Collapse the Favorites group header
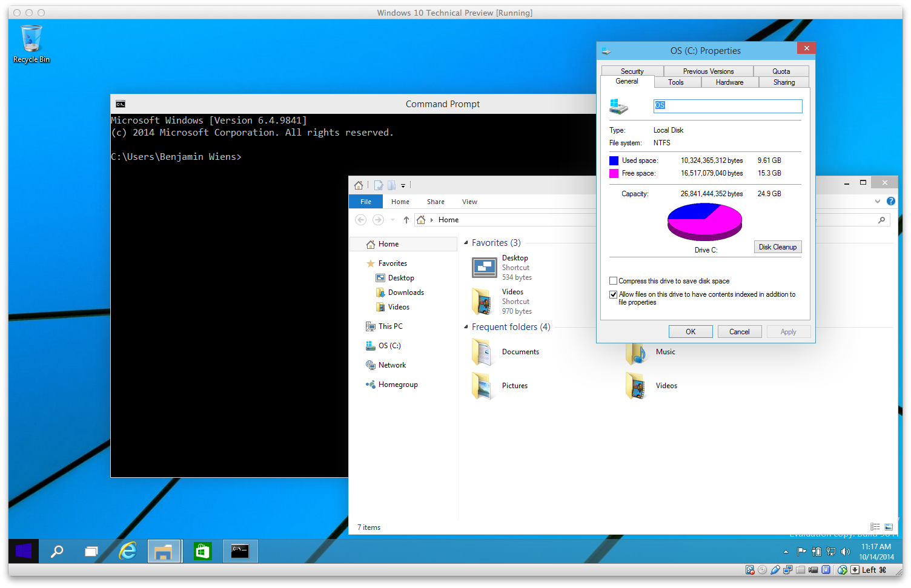 466,243
